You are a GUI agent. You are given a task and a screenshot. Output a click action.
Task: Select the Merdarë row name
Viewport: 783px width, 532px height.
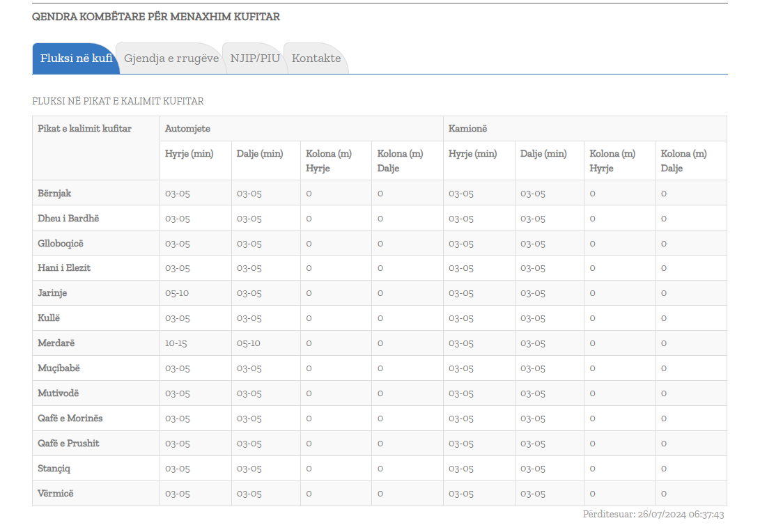tap(56, 343)
